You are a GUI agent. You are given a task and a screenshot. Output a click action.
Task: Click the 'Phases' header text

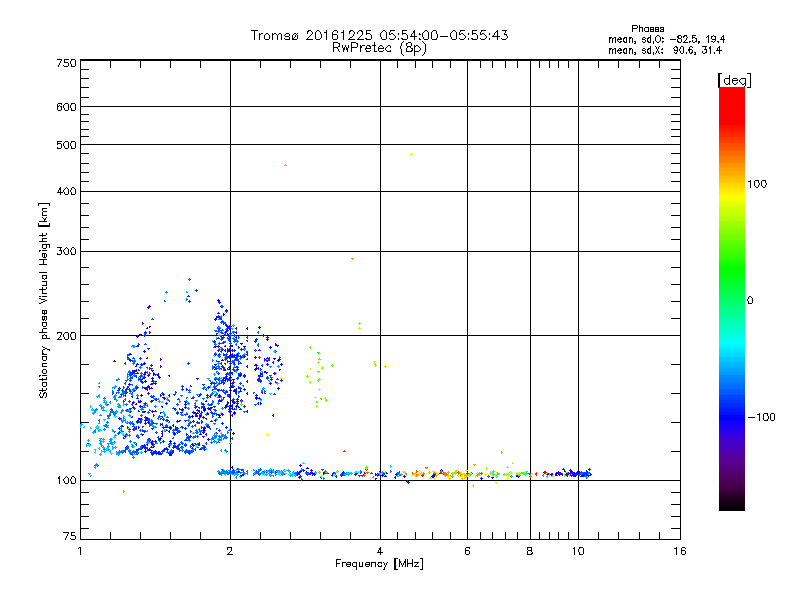(647, 29)
